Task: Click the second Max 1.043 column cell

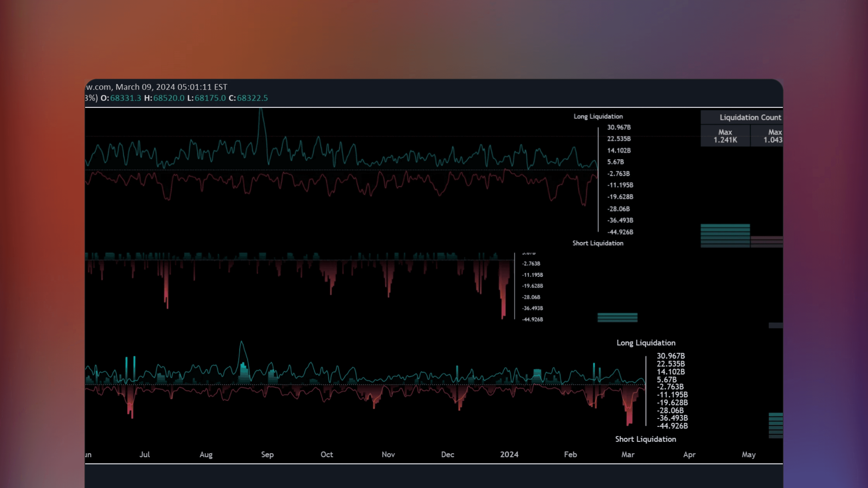Action: 775,136
